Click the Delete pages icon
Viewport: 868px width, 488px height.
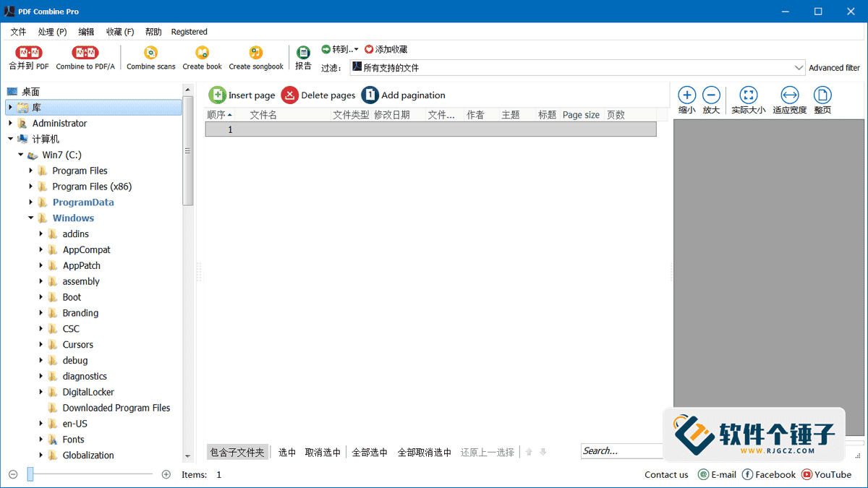[289, 95]
